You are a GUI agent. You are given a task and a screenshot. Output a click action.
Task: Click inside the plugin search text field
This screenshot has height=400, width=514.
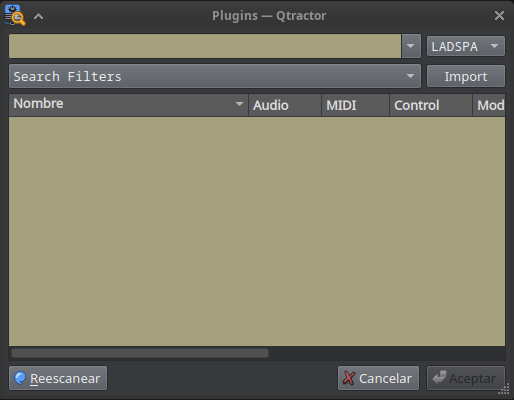[205, 46]
